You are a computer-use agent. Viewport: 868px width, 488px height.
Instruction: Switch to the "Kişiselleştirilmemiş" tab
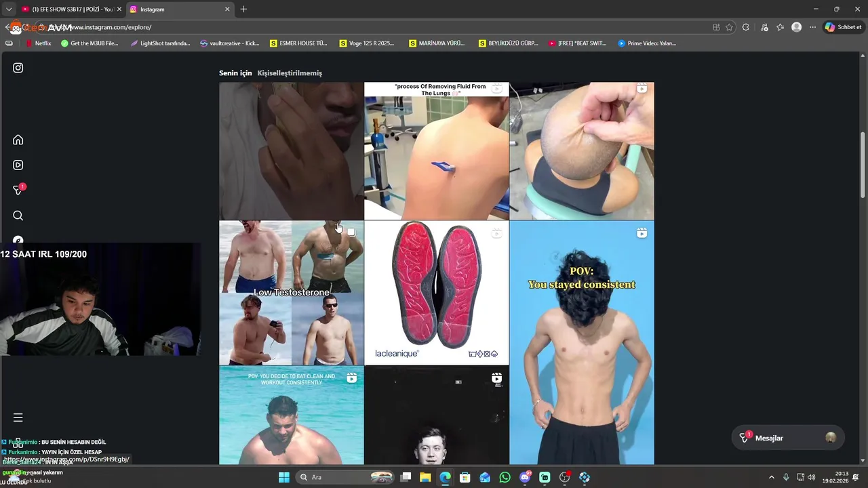click(x=290, y=73)
